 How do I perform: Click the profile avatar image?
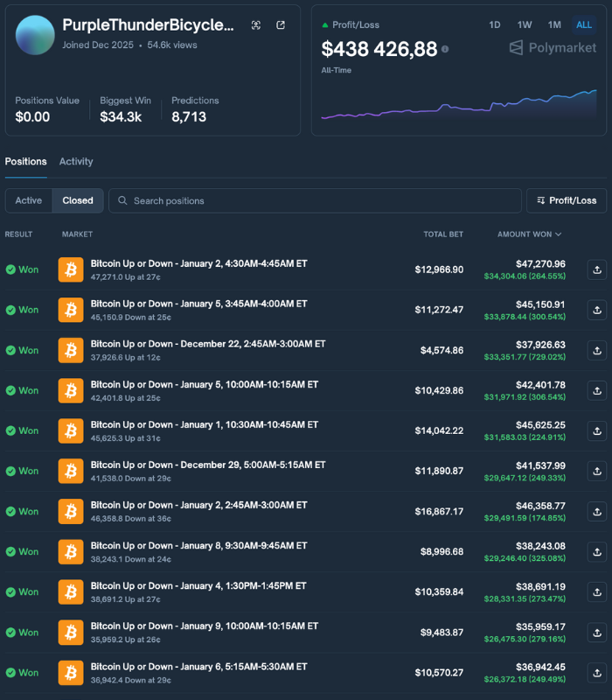pos(35,35)
